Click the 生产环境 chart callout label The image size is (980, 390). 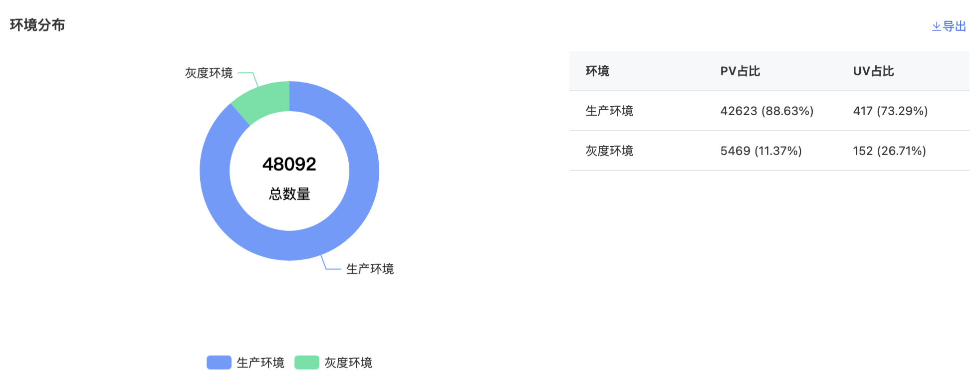370,269
